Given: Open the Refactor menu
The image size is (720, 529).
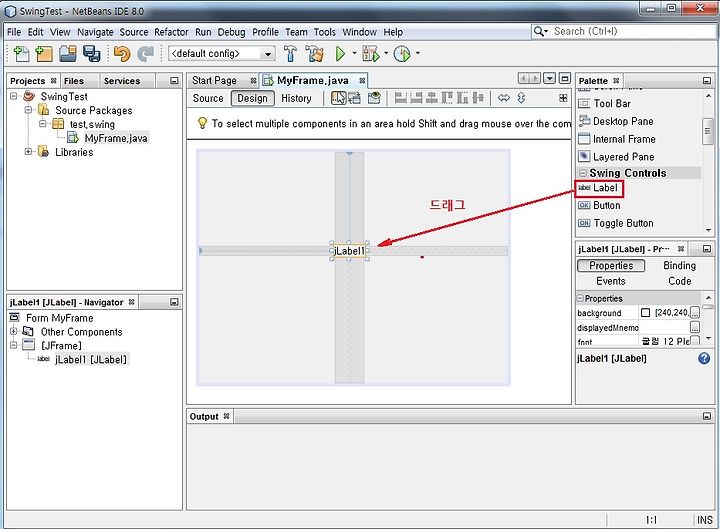Looking at the screenshot, I should pyautogui.click(x=171, y=32).
